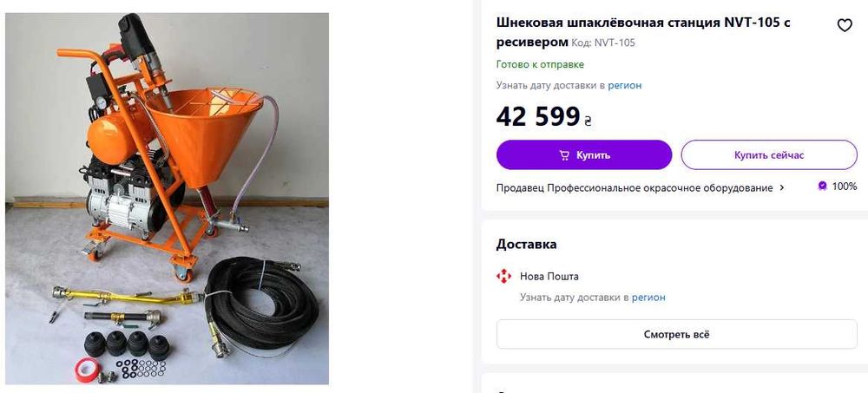868x393 pixels.
Task: Expand seller details via chevron arrow
Action: point(782,187)
